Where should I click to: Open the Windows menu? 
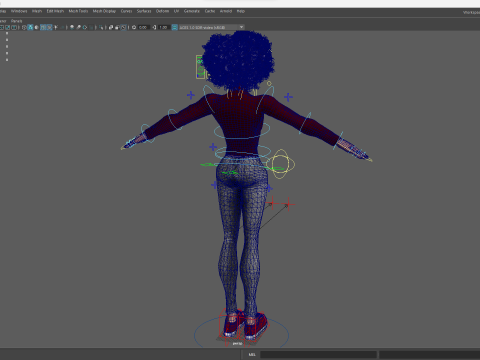[x=19, y=11]
